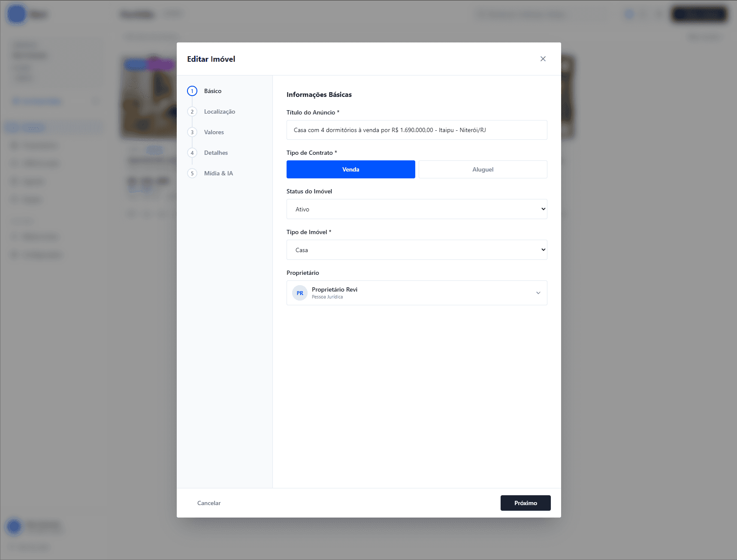Switch to the Mídia & IA step
The width and height of the screenshot is (737, 560).
point(218,173)
